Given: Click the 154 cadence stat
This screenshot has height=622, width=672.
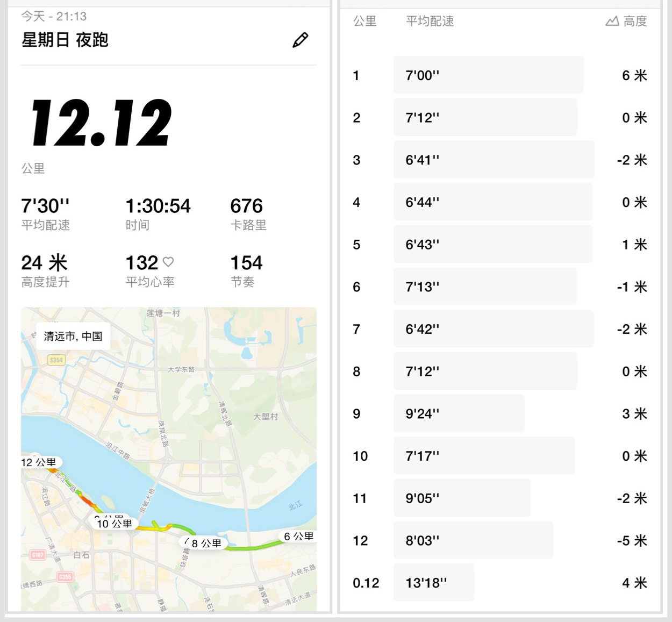Looking at the screenshot, I should tap(246, 263).
